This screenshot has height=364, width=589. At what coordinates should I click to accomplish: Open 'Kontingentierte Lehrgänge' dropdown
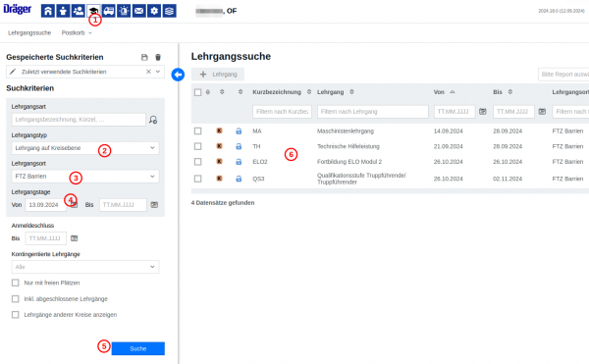(85, 267)
